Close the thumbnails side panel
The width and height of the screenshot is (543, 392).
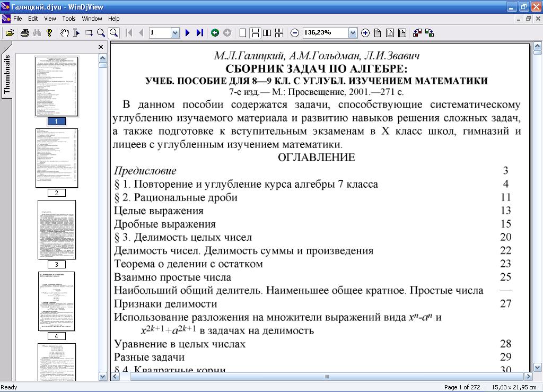coord(101,47)
